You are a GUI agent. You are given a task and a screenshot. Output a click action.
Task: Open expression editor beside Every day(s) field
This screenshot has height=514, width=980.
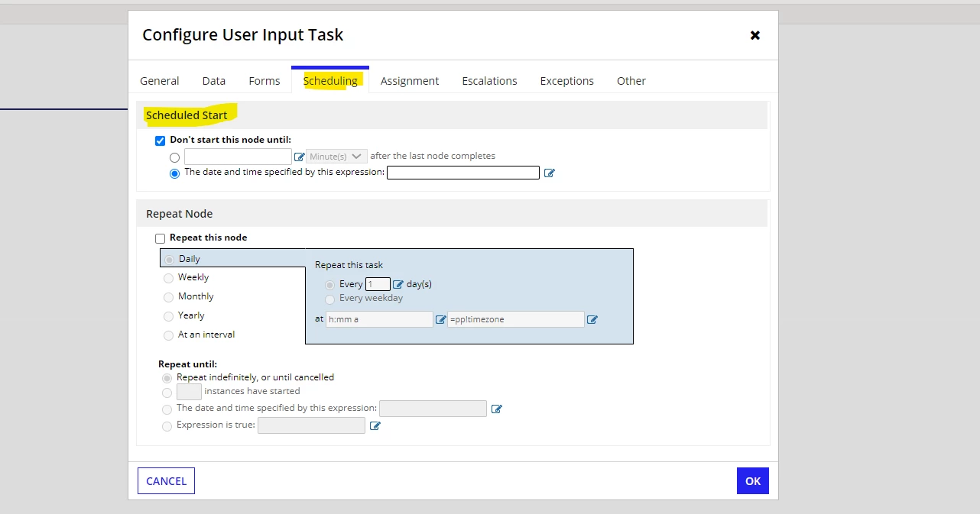tap(398, 285)
